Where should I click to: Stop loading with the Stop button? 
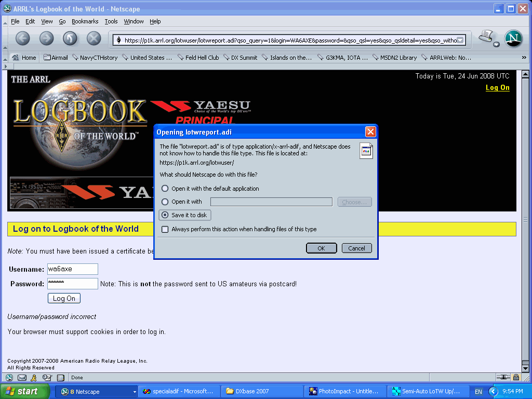point(94,38)
